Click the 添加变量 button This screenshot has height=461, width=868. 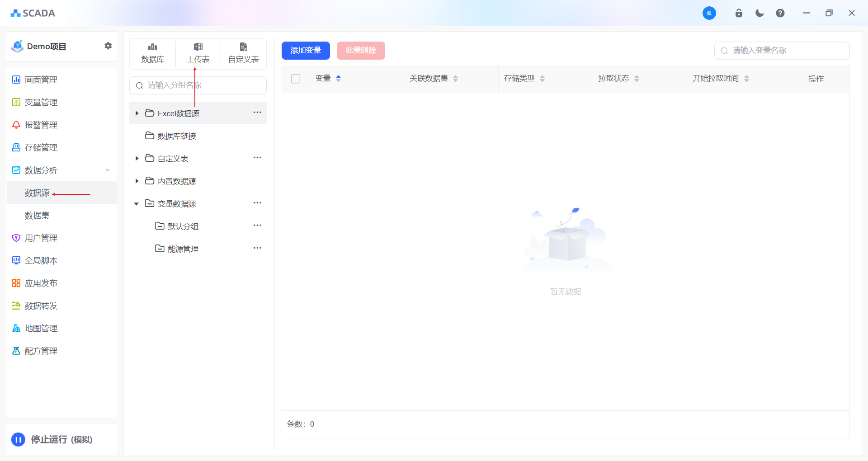[x=306, y=51]
